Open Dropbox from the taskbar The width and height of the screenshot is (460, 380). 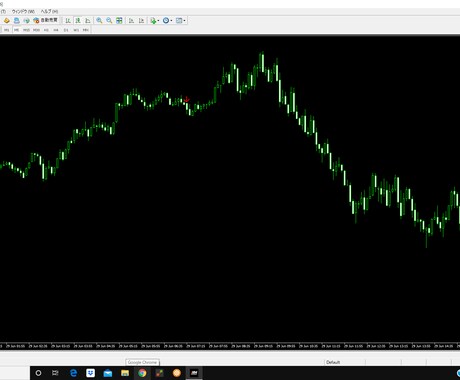click(90, 373)
